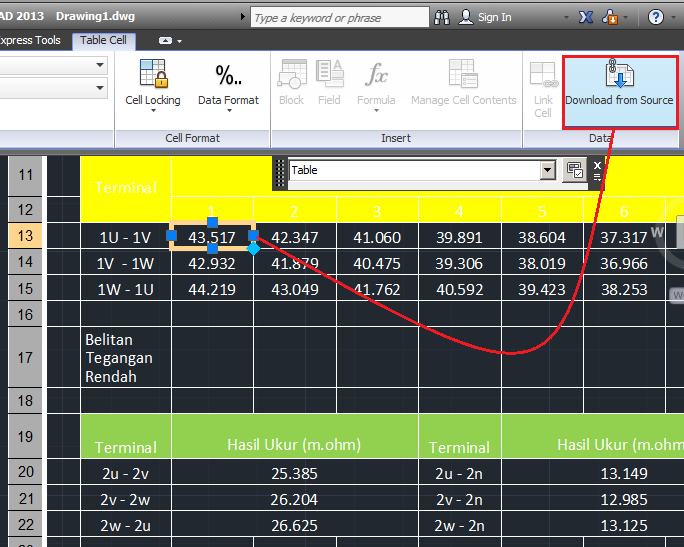
Task: Expand arrow left of the search box
Action: coord(243,17)
